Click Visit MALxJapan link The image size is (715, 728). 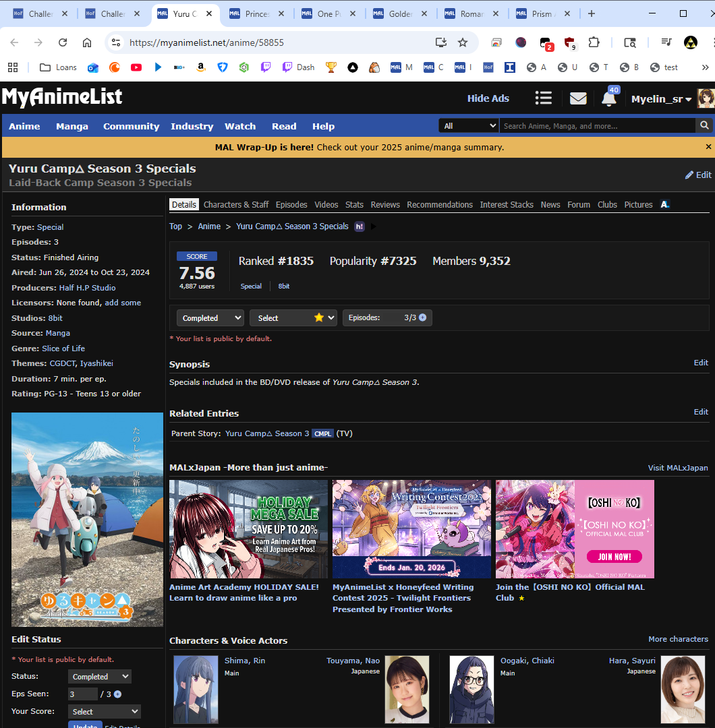click(x=678, y=468)
